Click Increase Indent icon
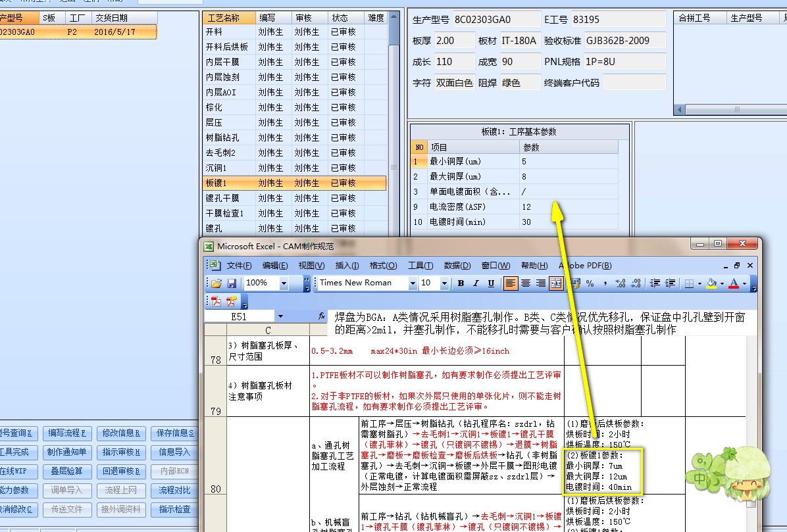The width and height of the screenshot is (787, 532). (x=670, y=283)
